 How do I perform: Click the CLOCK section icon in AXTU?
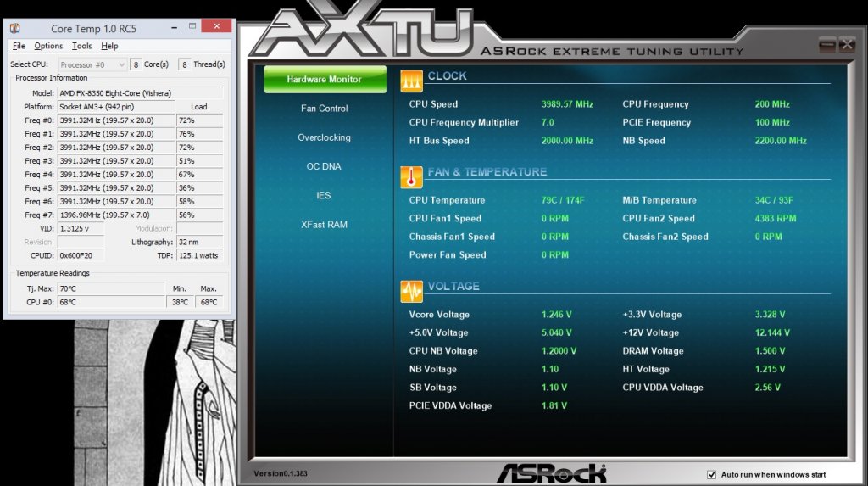tap(411, 81)
